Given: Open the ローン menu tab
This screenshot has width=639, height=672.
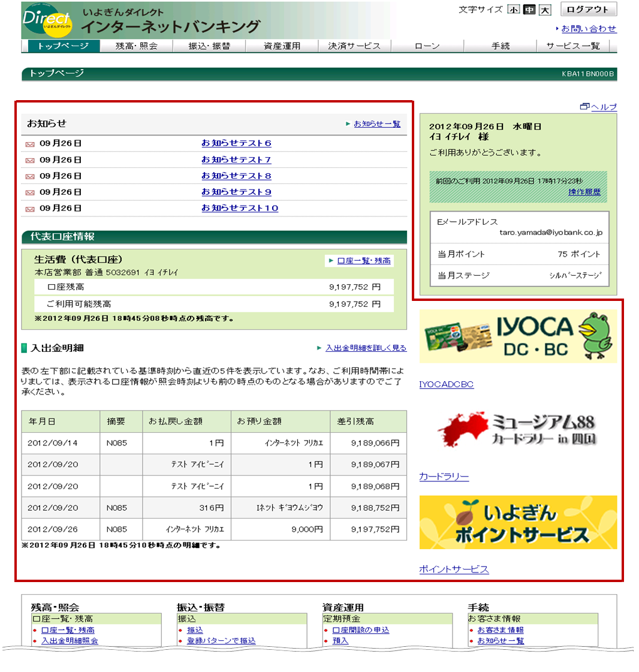Looking at the screenshot, I should pyautogui.click(x=427, y=46).
